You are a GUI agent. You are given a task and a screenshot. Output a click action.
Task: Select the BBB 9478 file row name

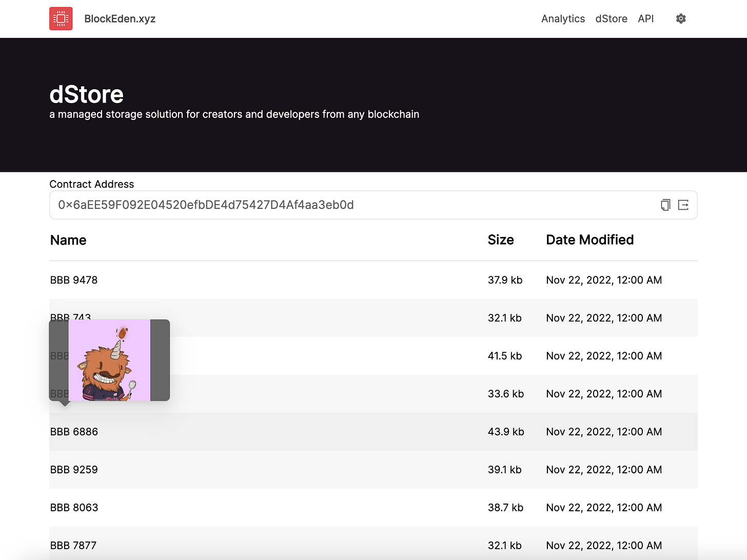[x=74, y=280]
